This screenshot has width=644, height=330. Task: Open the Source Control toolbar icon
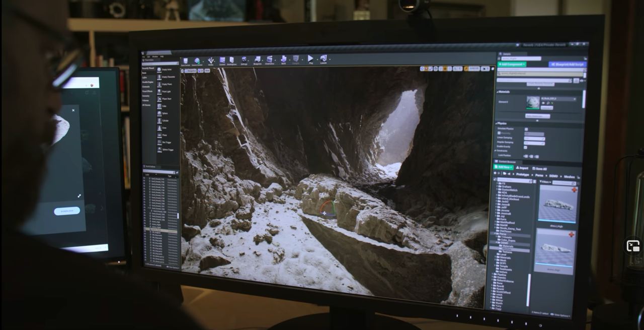(x=197, y=61)
